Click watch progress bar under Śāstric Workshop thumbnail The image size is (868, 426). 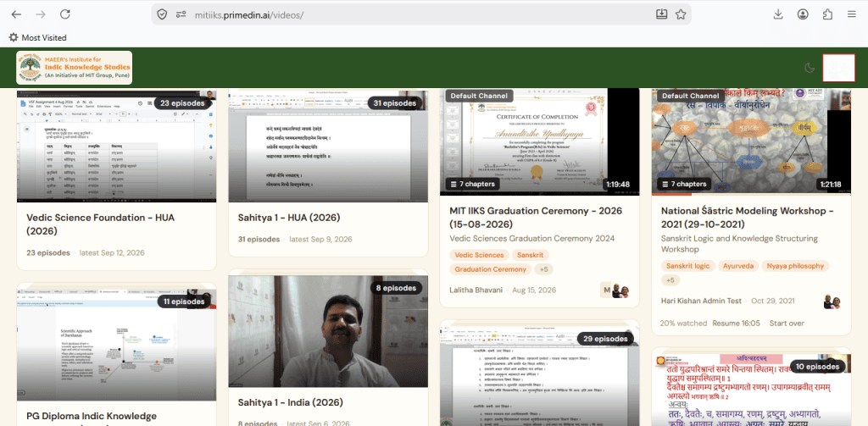point(751,194)
